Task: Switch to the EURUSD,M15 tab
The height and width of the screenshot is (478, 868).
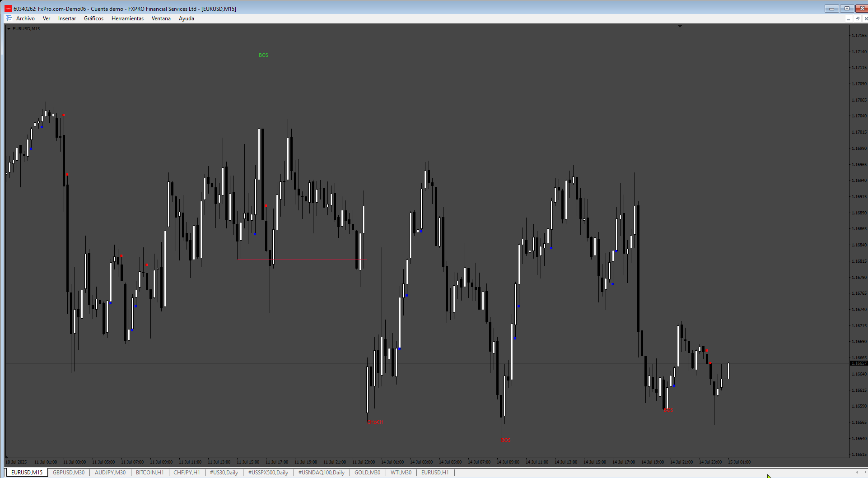Action: pos(27,473)
